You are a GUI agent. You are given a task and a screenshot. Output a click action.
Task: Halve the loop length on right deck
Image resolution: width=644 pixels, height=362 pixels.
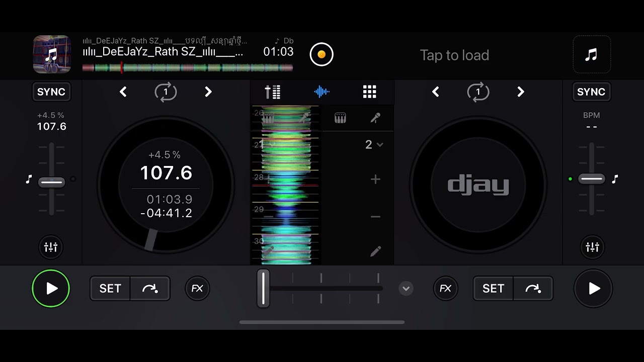pos(436,92)
